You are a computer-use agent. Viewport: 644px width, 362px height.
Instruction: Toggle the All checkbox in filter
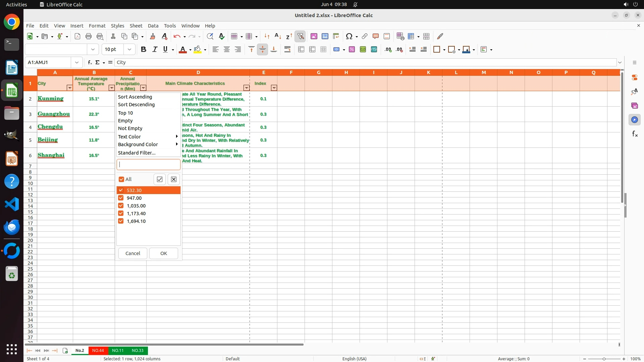pos(121,179)
